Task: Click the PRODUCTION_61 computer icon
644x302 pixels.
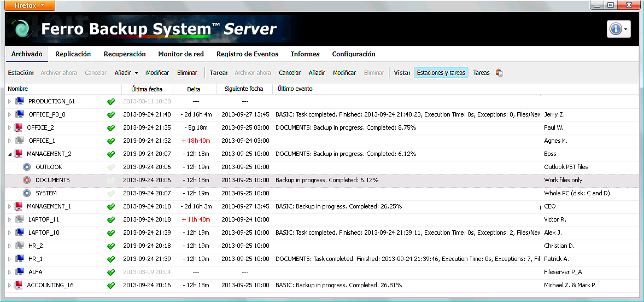Action: (x=20, y=101)
